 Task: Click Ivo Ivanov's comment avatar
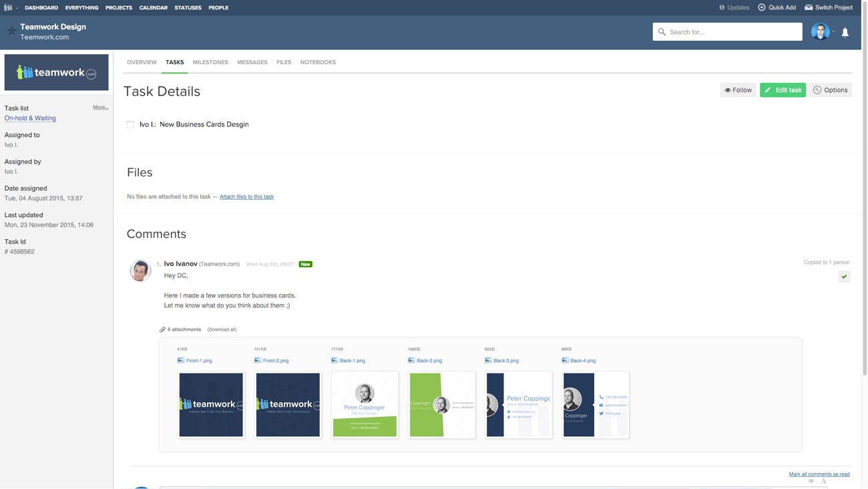140,270
